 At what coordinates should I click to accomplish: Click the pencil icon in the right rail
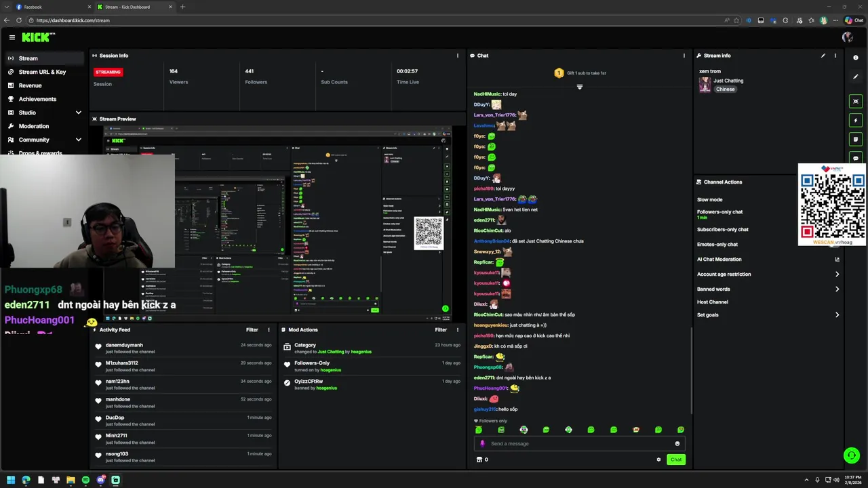pyautogui.click(x=856, y=77)
